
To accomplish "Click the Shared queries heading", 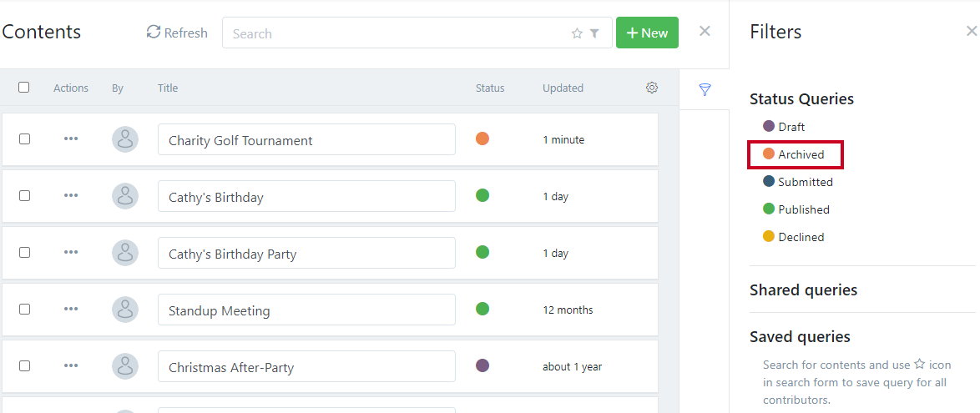I will tap(803, 290).
